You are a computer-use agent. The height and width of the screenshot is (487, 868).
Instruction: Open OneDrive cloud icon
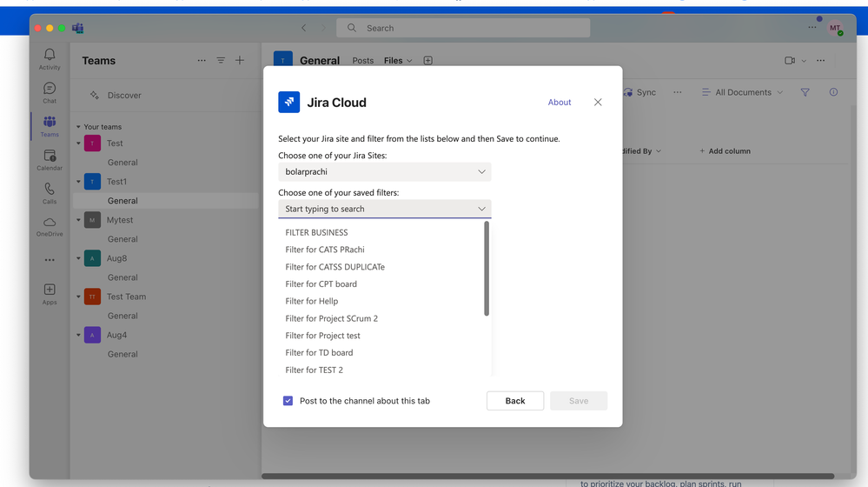pyautogui.click(x=50, y=222)
